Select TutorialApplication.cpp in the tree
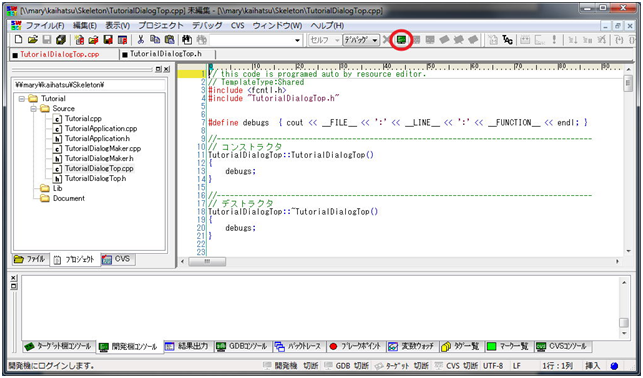The image size is (643, 378). pyautogui.click(x=100, y=128)
